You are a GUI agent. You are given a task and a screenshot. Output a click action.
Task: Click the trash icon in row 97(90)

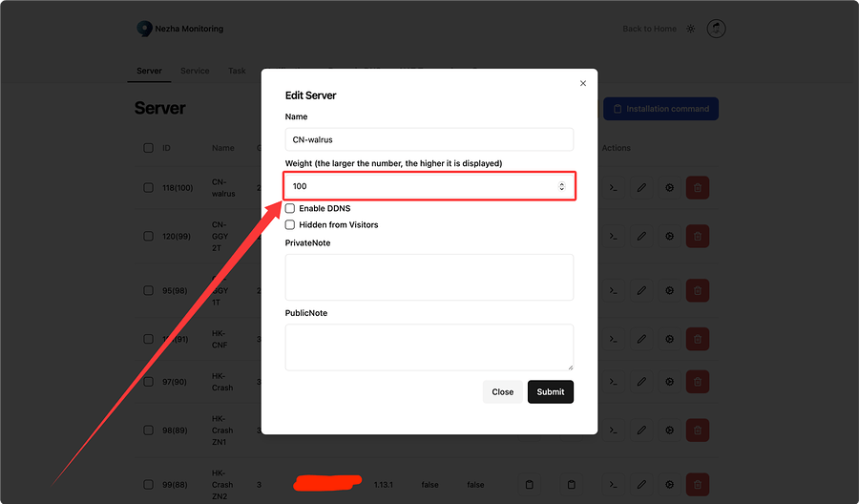[698, 382]
